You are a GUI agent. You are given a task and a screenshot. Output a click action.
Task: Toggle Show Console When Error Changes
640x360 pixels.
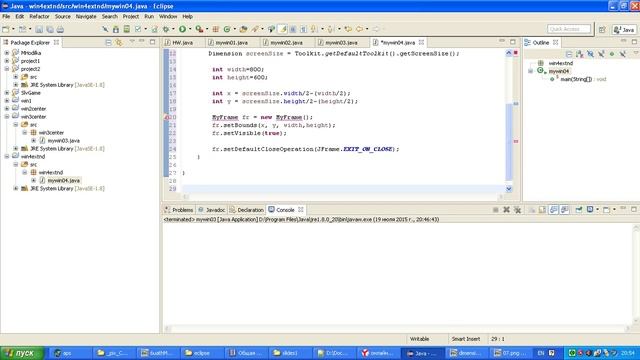pyautogui.click(x=564, y=210)
